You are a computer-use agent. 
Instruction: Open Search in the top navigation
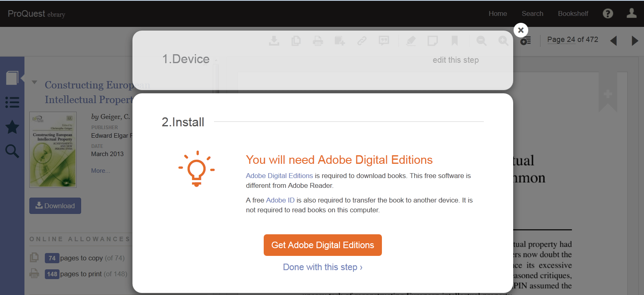pyautogui.click(x=532, y=13)
